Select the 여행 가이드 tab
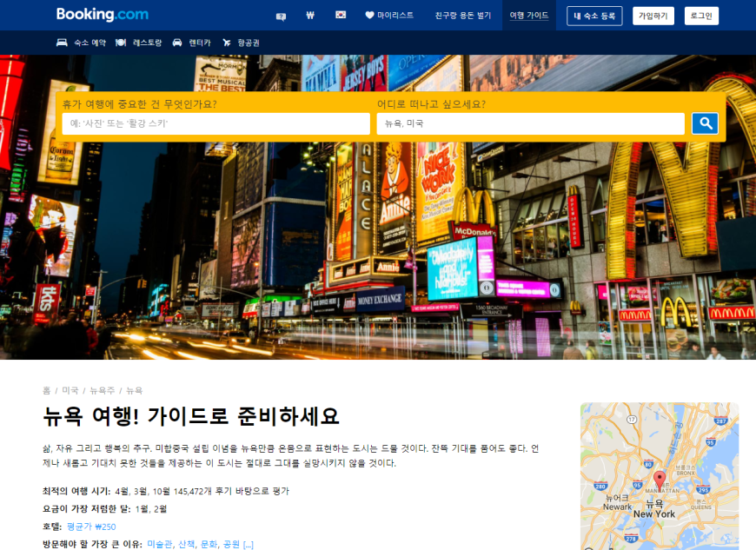The width and height of the screenshot is (756, 550). (529, 16)
